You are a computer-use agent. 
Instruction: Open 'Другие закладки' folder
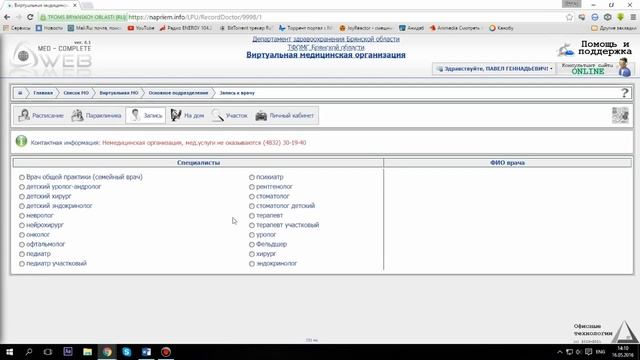(x=613, y=28)
